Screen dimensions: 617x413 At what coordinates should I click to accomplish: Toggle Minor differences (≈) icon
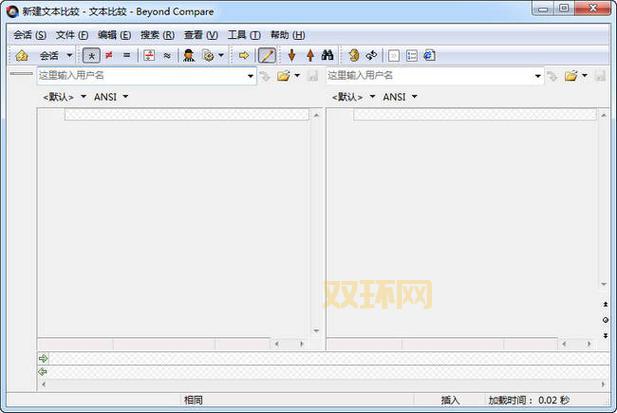[x=167, y=55]
